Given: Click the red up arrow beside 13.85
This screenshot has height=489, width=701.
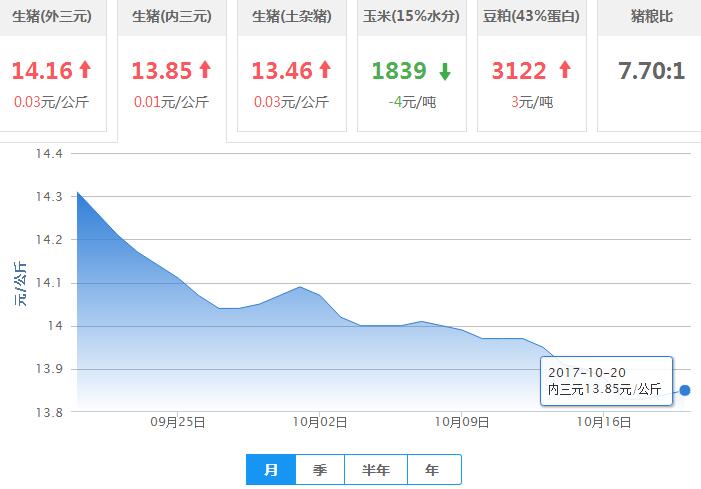Looking at the screenshot, I should pyautogui.click(x=205, y=70).
